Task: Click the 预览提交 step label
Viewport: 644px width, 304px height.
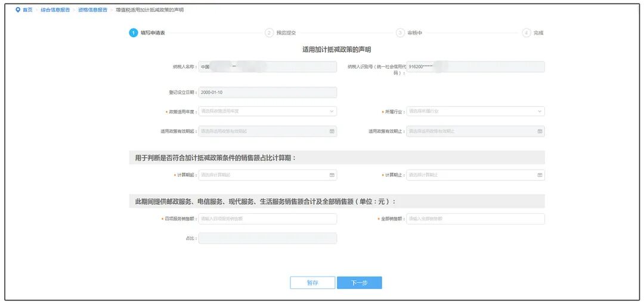Action: 286,33
